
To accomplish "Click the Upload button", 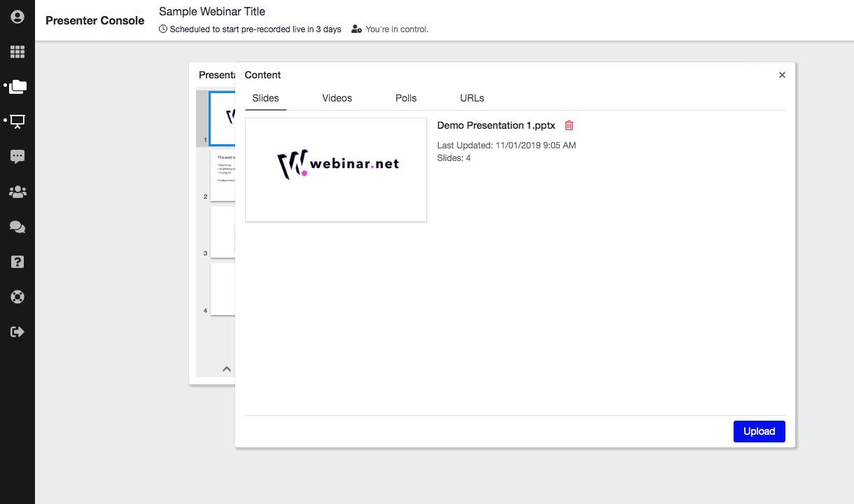I will pos(759,431).
